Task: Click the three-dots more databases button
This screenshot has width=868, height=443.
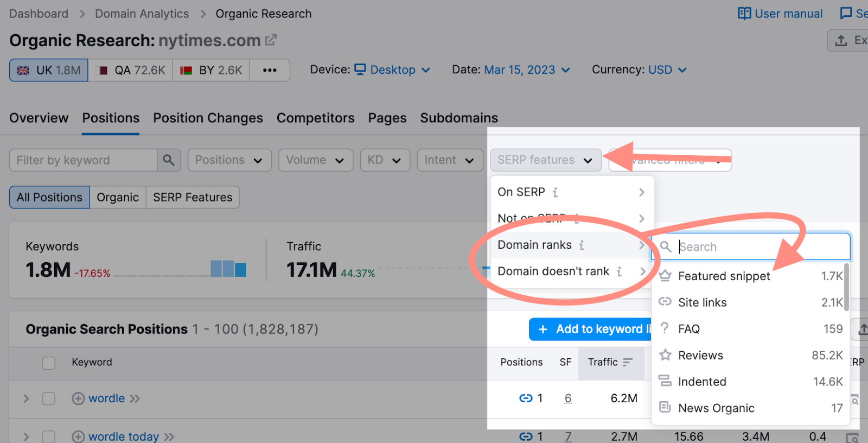Action: (x=270, y=70)
